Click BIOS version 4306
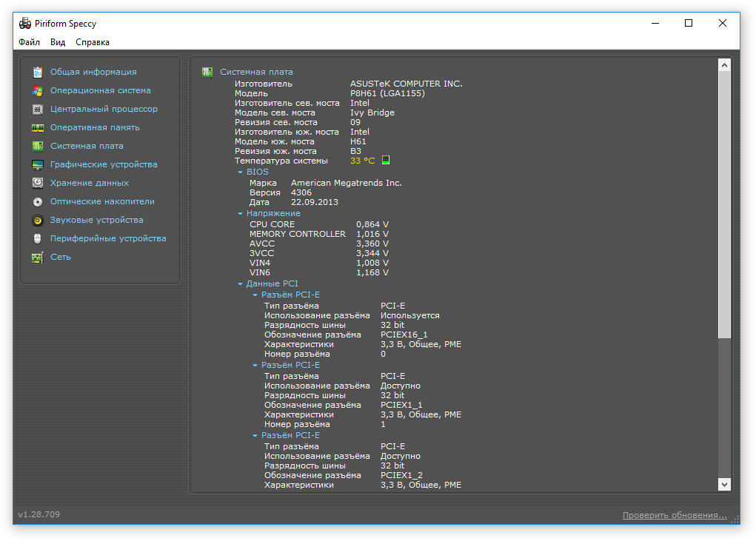The image size is (756, 541). pyautogui.click(x=301, y=192)
